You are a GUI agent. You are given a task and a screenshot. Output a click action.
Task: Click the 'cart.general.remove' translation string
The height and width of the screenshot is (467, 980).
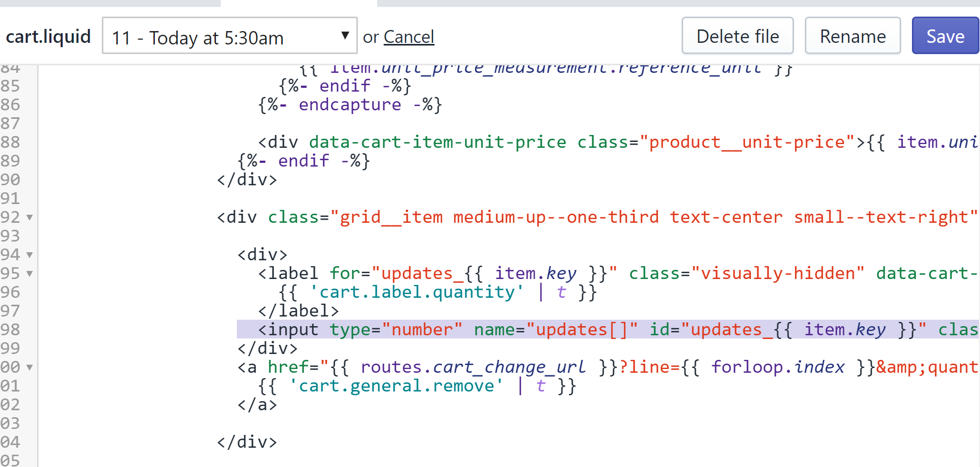click(397, 386)
